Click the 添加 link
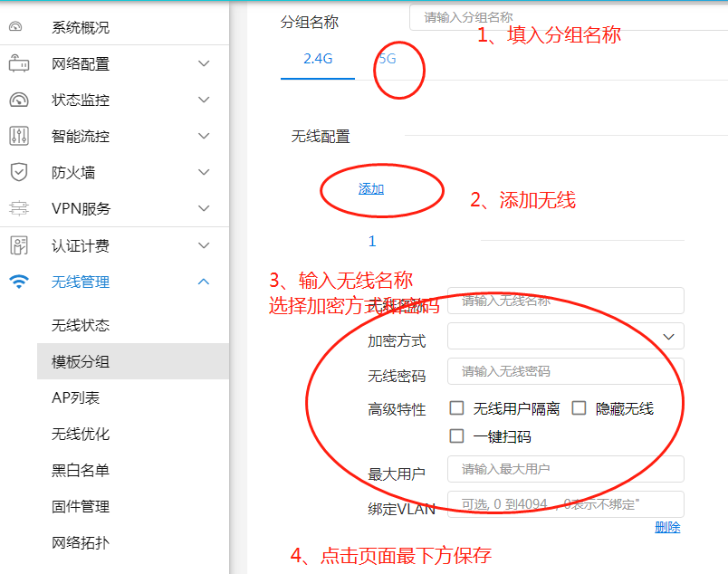 coord(371,188)
